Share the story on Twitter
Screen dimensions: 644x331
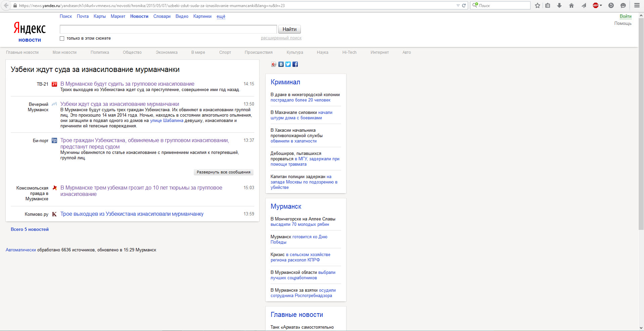click(288, 64)
